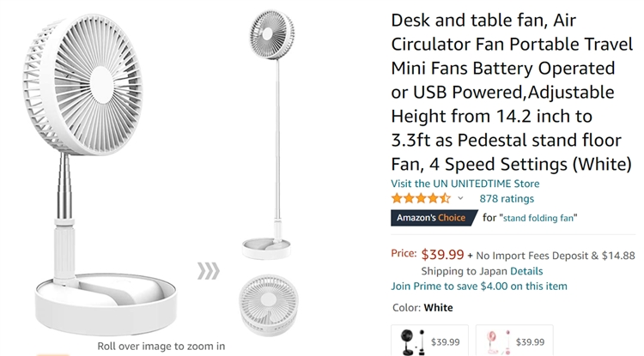Click the star rating icons
This screenshot has width=644, height=356.
click(421, 198)
